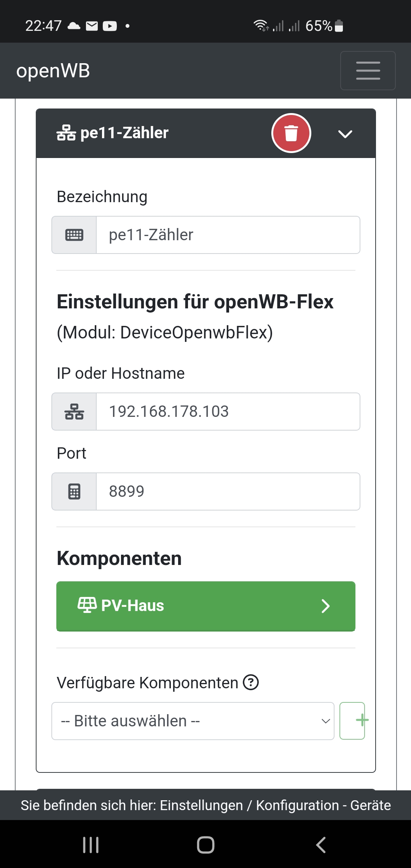Click into the Port number field
411x868 pixels.
pos(228,491)
